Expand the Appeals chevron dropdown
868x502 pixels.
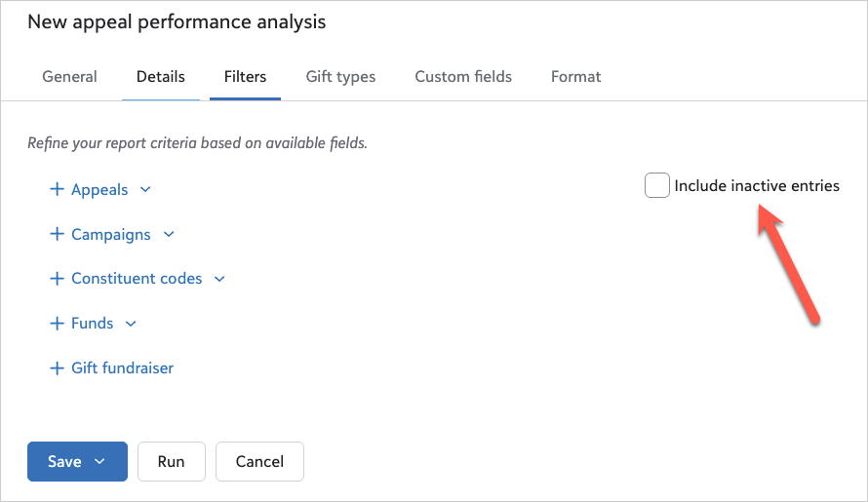pyautogui.click(x=146, y=190)
